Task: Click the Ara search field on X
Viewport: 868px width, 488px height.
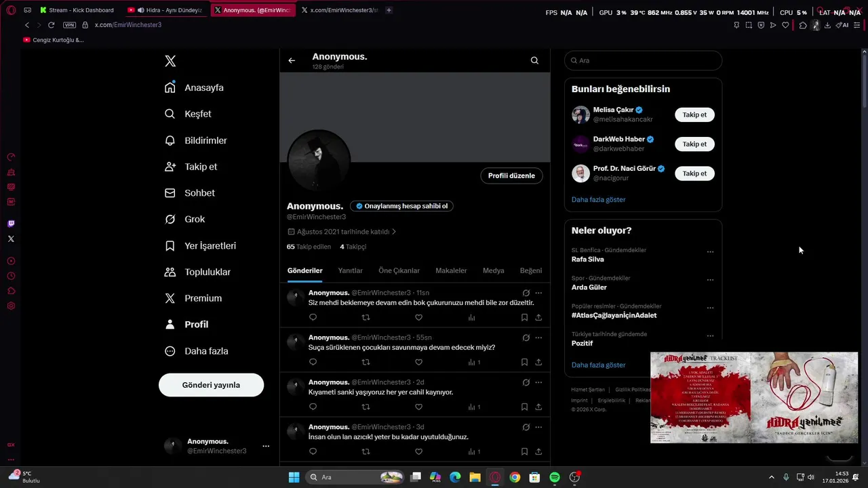Action: tap(643, 60)
